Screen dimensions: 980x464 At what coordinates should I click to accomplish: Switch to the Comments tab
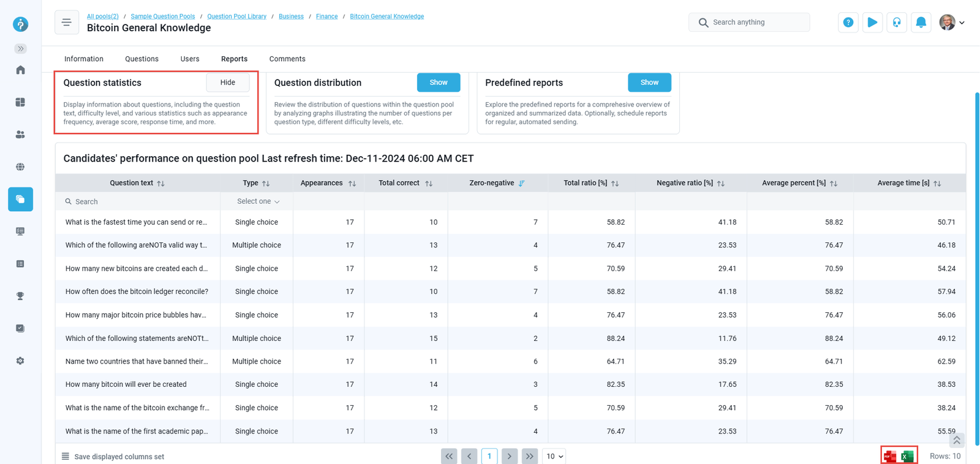click(287, 59)
